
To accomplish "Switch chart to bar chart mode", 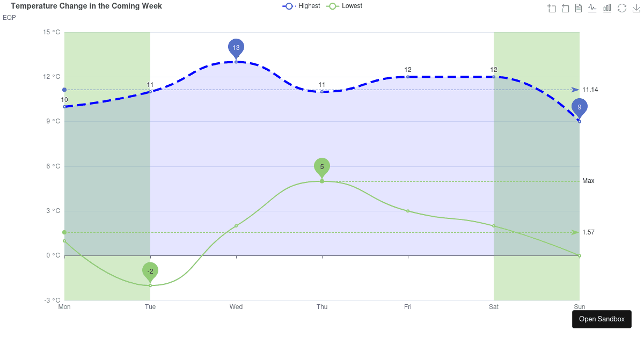I will pyautogui.click(x=607, y=8).
